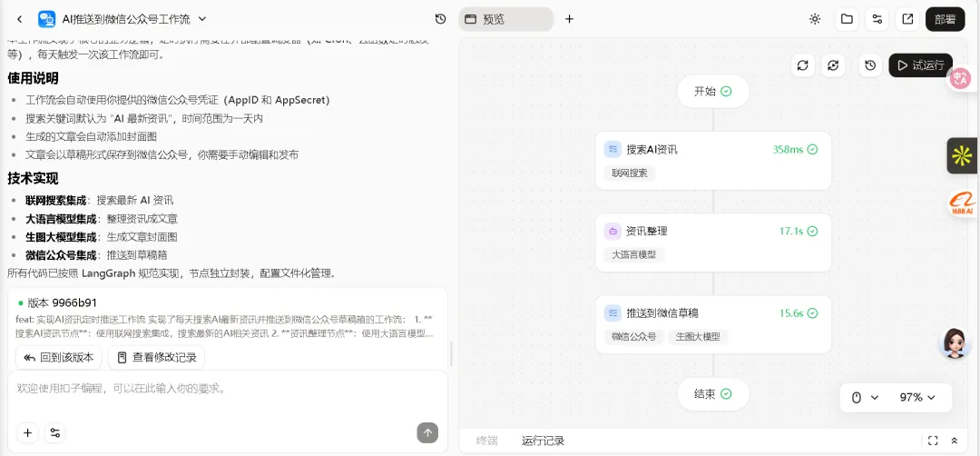Click the plus attachment button under input
The height and width of the screenshot is (456, 980).
click(27, 432)
